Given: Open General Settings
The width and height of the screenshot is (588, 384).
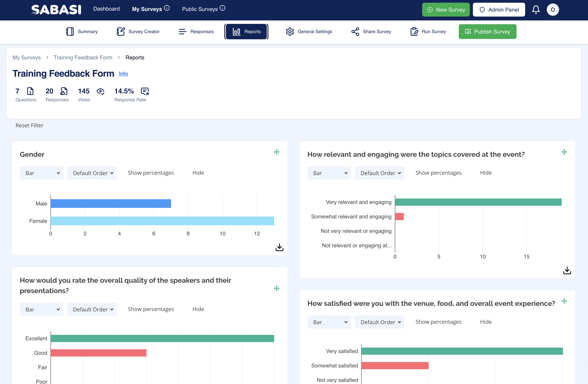Looking at the screenshot, I should point(309,32).
